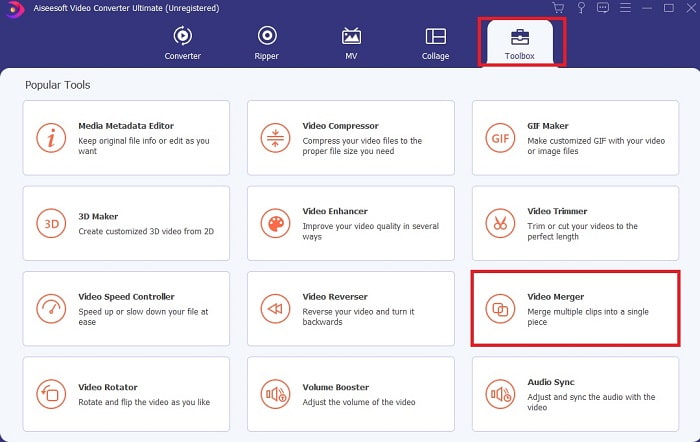Screen dimensions: 700x442
Task: Click the key register icon
Action: pos(581,8)
